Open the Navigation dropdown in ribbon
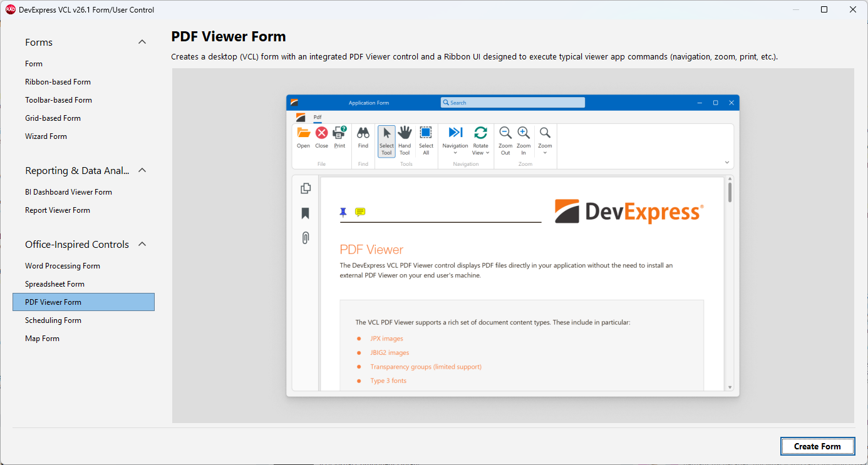The image size is (868, 465). pyautogui.click(x=455, y=141)
